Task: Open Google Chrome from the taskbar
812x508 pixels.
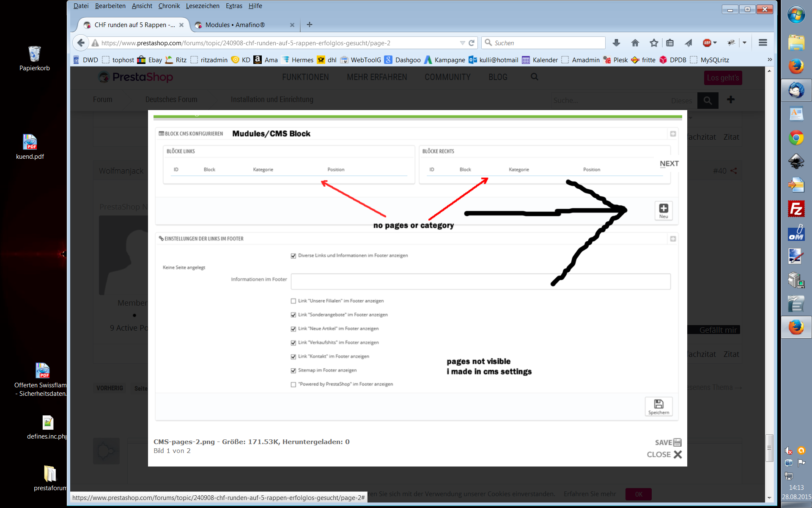Action: click(796, 138)
